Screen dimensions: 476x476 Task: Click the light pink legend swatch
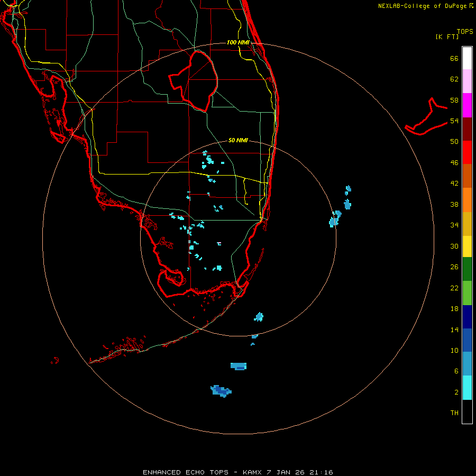pos(467,81)
